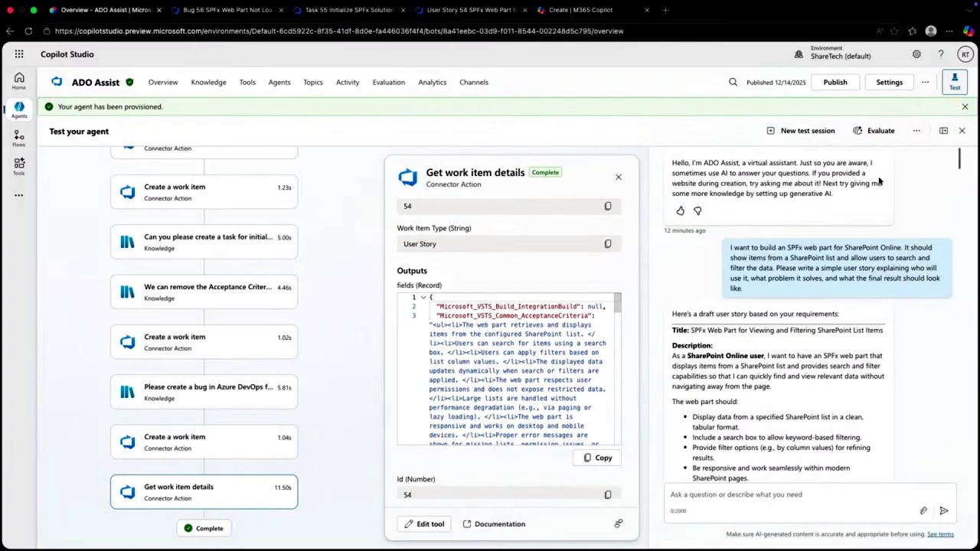
Task: Switch to the Knowledge tab
Action: click(208, 82)
